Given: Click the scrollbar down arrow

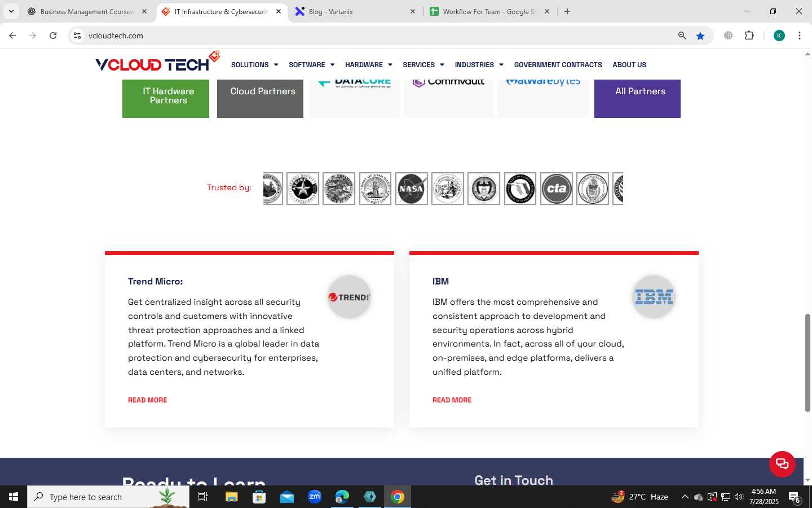Looking at the screenshot, I should point(807,480).
